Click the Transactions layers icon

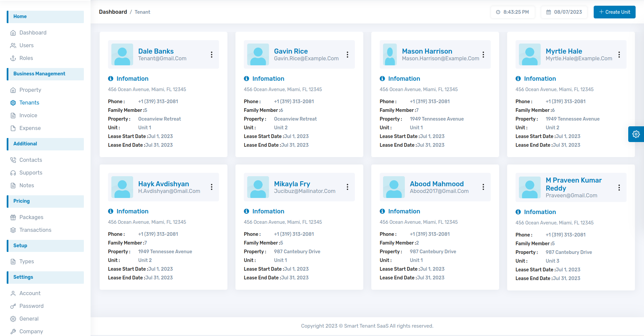click(x=13, y=230)
